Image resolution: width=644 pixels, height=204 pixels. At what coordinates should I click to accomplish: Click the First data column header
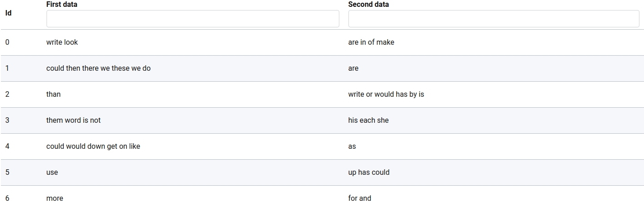click(62, 4)
